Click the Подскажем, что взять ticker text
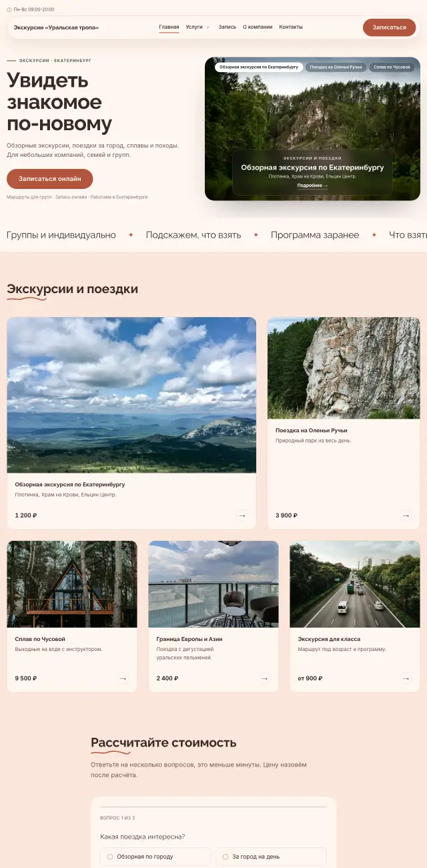The image size is (427, 868). (x=193, y=235)
